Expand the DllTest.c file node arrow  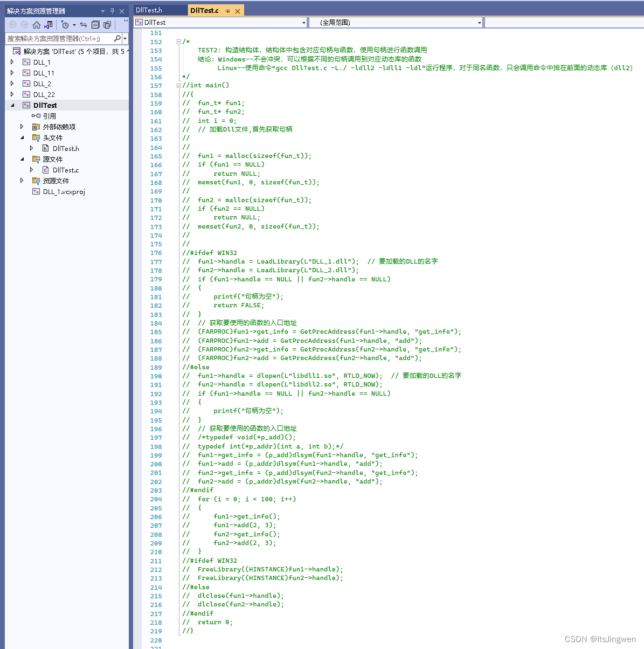pyautogui.click(x=32, y=170)
